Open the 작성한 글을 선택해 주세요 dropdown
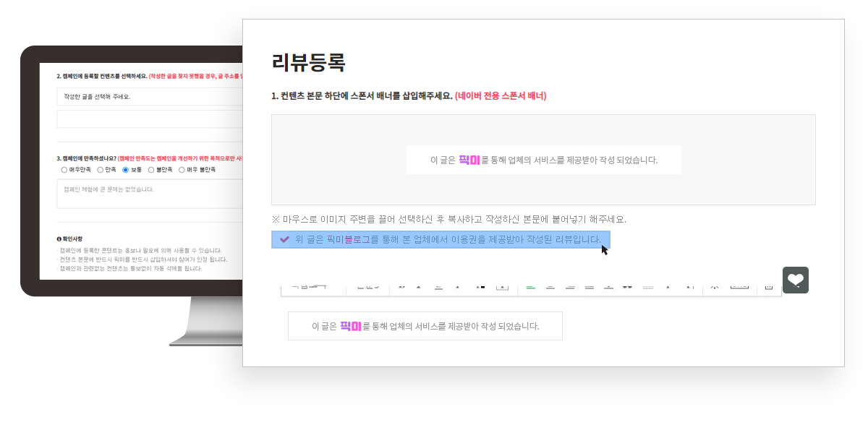This screenshot has height=438, width=868. coord(150,96)
